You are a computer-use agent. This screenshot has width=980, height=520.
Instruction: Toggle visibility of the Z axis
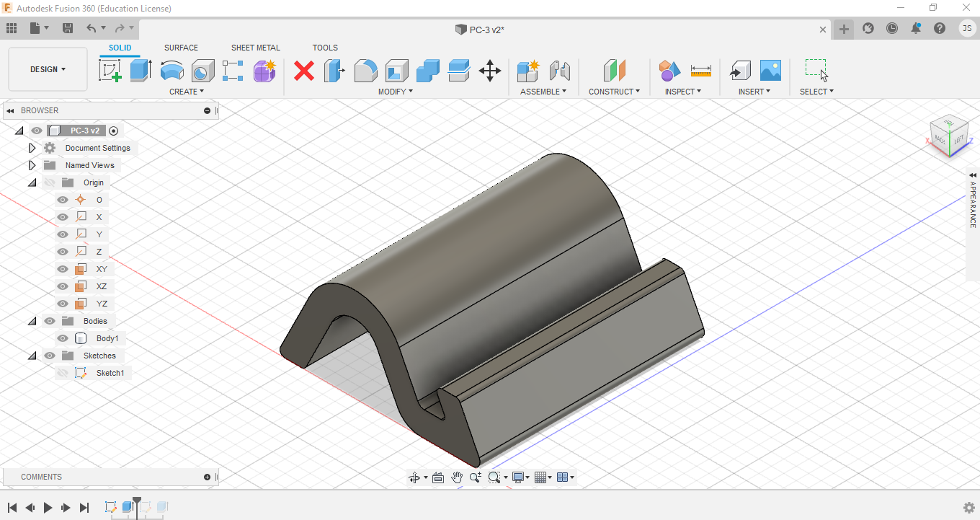[63, 252]
